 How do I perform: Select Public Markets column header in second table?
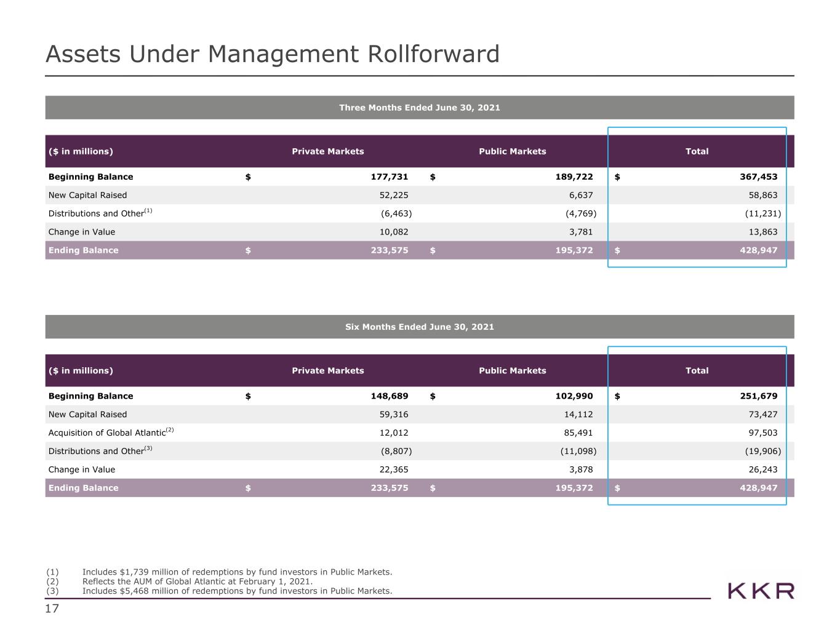coord(513,370)
